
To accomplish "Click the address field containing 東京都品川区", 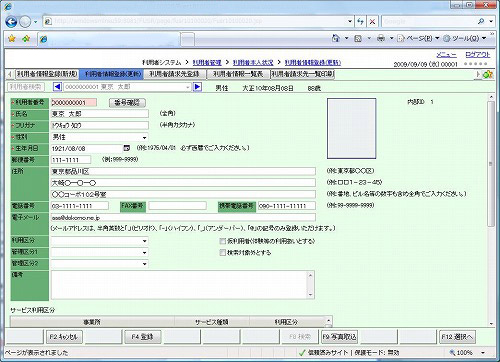I will pos(183,171).
